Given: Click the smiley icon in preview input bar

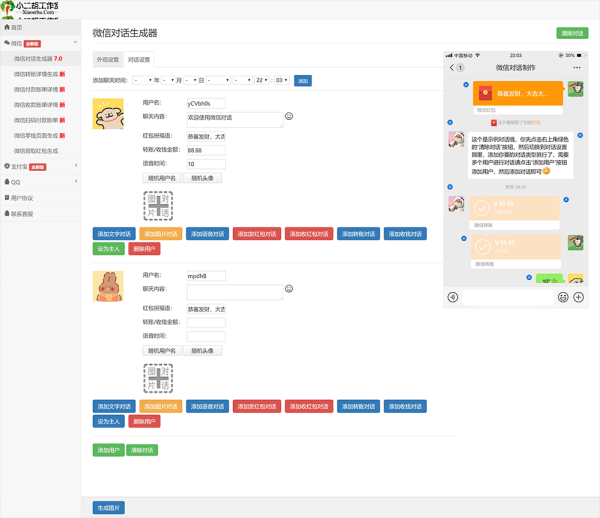Looking at the screenshot, I should 563,297.
